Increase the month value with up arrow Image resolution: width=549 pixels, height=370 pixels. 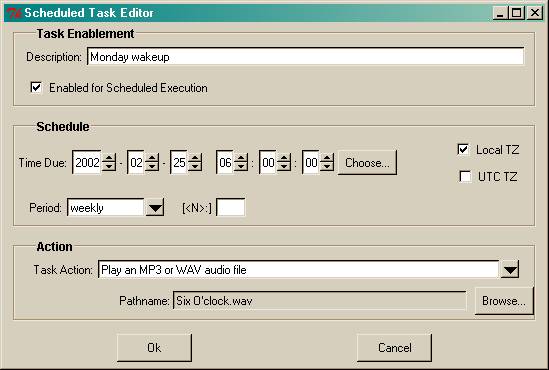(152, 158)
